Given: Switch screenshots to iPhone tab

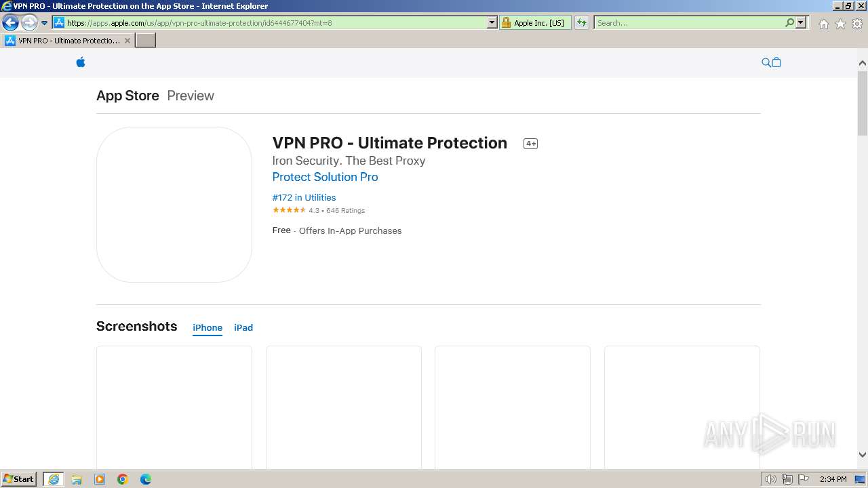Looking at the screenshot, I should click(208, 327).
